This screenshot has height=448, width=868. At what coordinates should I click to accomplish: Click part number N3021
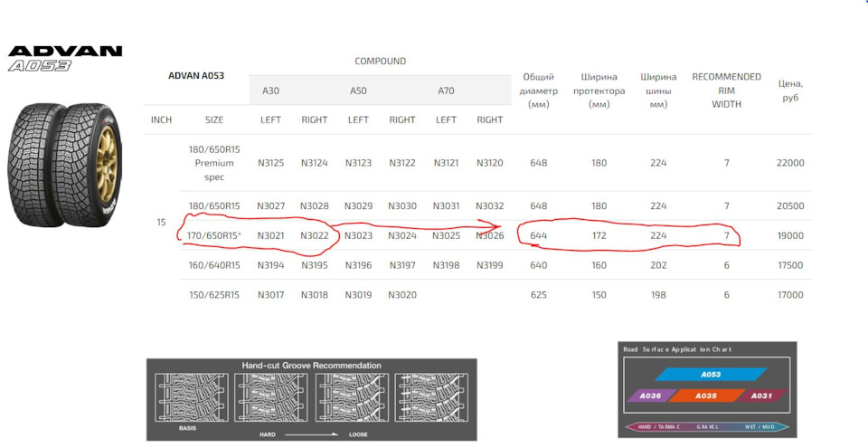(270, 235)
